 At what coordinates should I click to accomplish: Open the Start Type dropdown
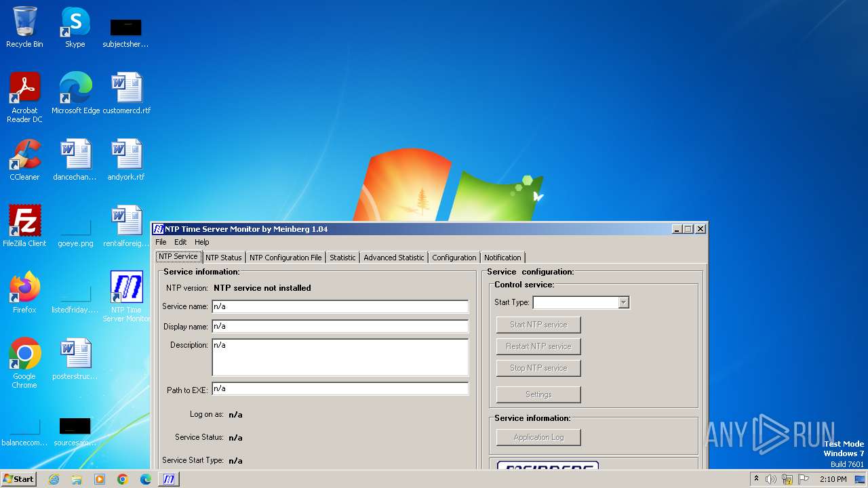pyautogui.click(x=623, y=302)
